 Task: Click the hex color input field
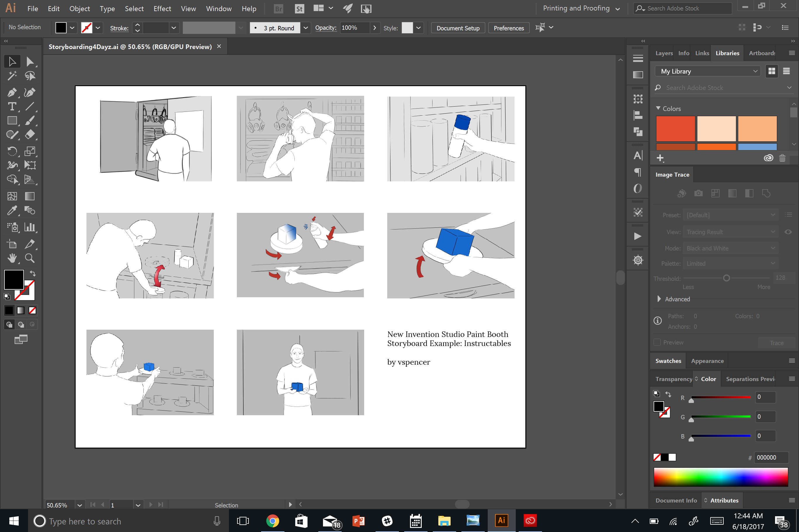(771, 457)
